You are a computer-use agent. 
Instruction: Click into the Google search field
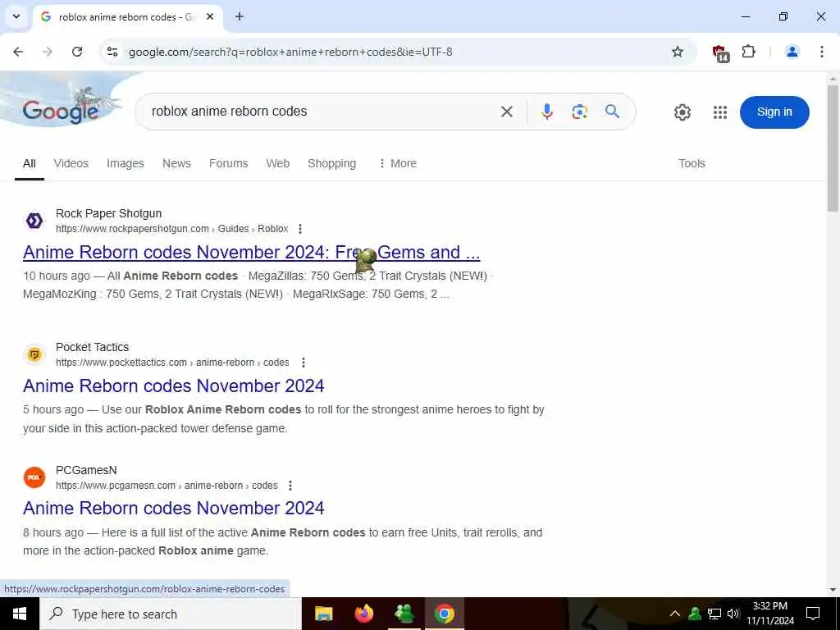coord(322,112)
